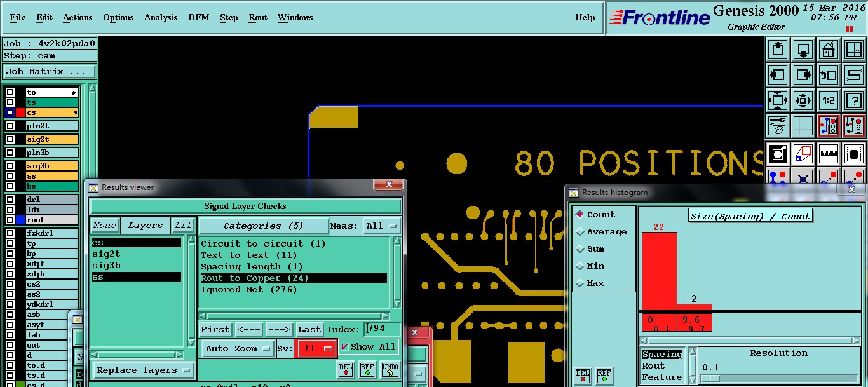Viewport: 868px width, 387px height.
Task: Click the up-arrow box zoom icon
Action: [778, 49]
